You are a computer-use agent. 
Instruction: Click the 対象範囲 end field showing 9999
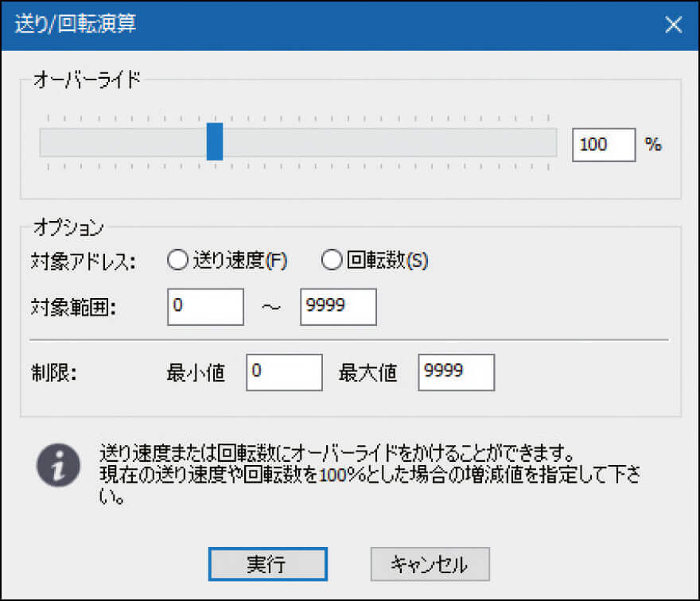[x=337, y=307]
